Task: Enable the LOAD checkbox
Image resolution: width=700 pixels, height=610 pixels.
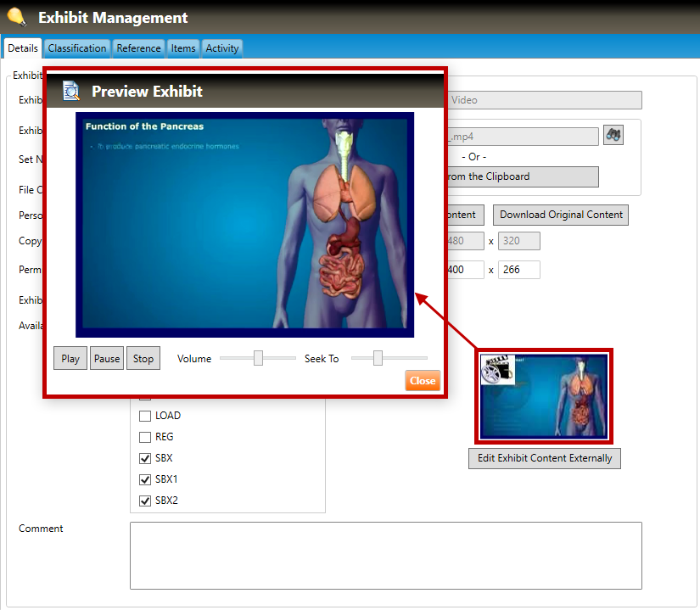Action: (145, 416)
